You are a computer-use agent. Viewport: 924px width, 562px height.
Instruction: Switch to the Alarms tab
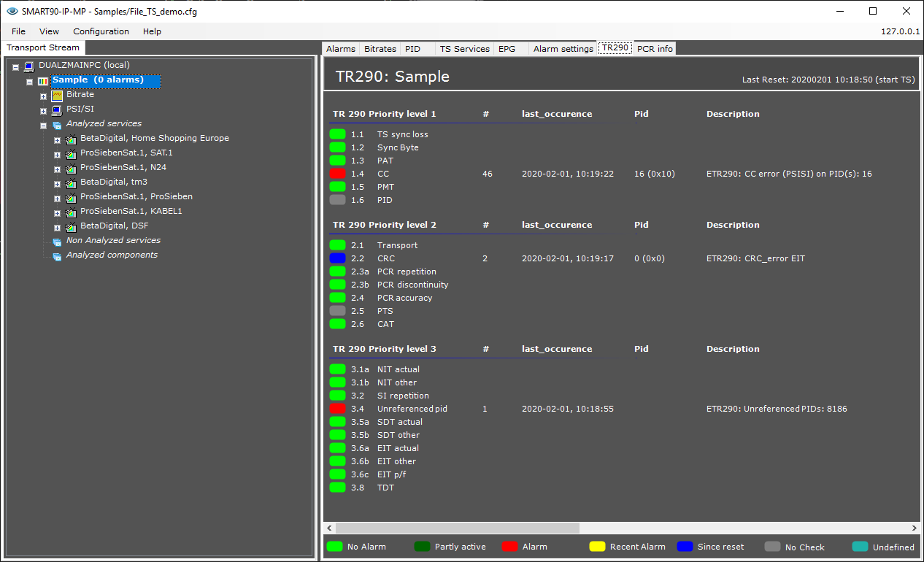click(341, 49)
